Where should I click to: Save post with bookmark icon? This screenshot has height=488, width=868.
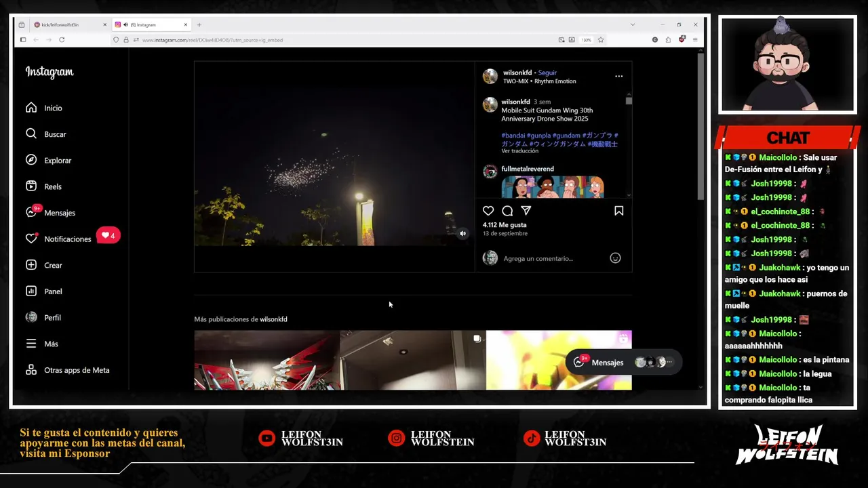pyautogui.click(x=618, y=211)
